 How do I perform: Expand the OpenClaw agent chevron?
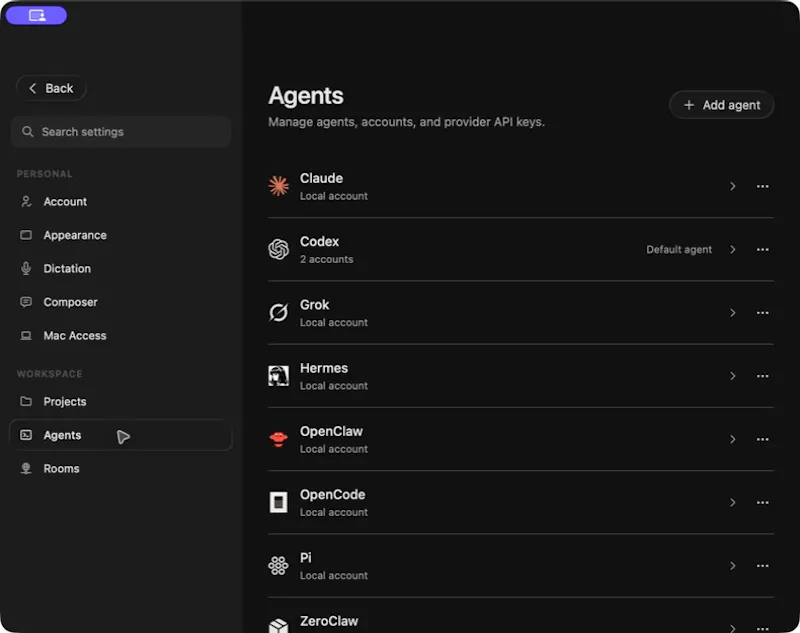tap(733, 439)
